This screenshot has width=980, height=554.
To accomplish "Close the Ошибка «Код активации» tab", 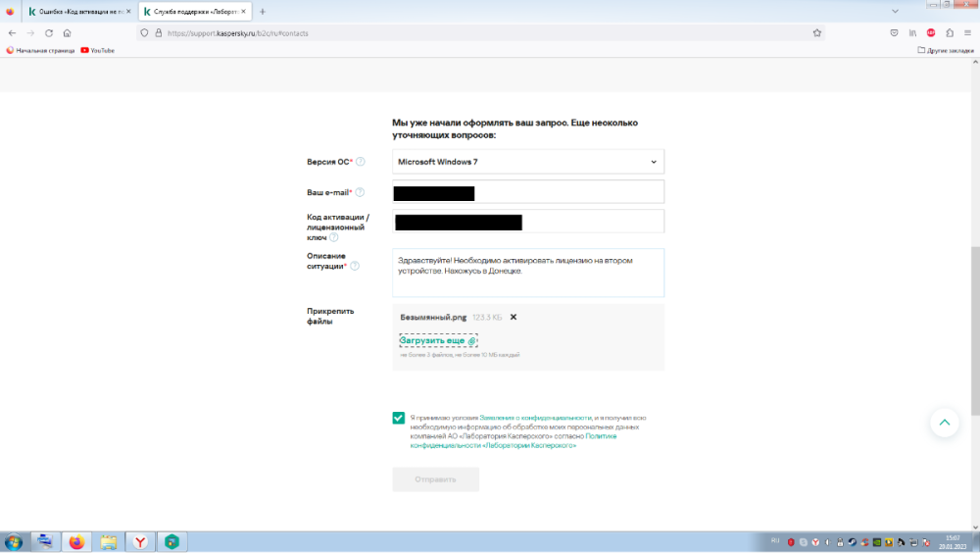I will [x=128, y=11].
